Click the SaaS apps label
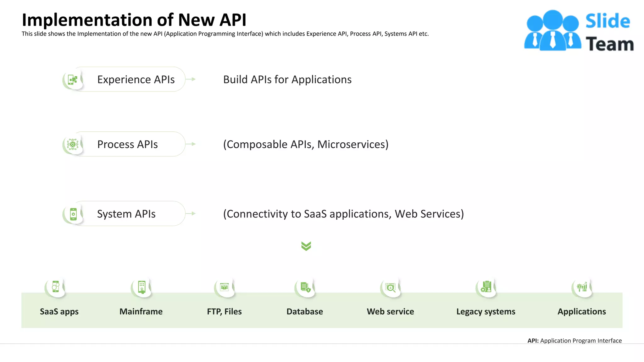 [59, 312]
